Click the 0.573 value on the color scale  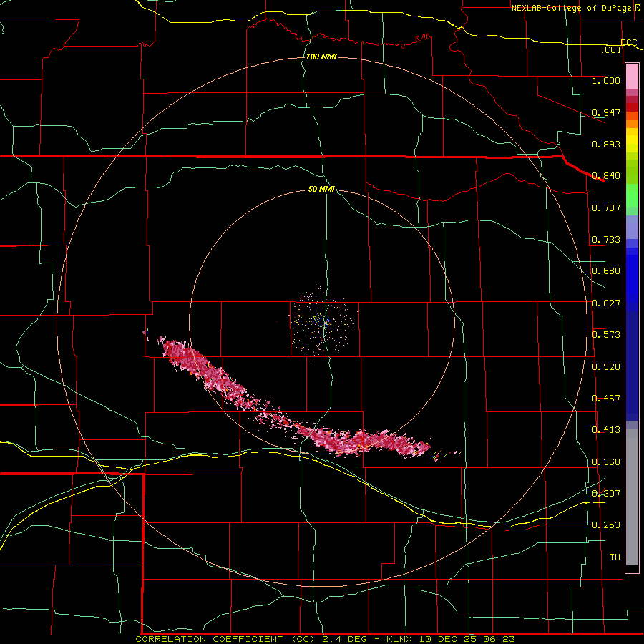(x=606, y=335)
